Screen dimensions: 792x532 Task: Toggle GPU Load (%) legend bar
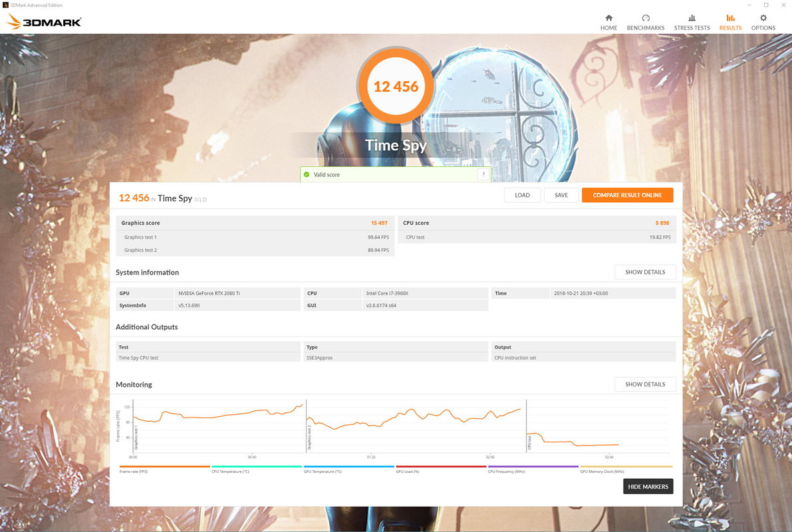(441, 466)
